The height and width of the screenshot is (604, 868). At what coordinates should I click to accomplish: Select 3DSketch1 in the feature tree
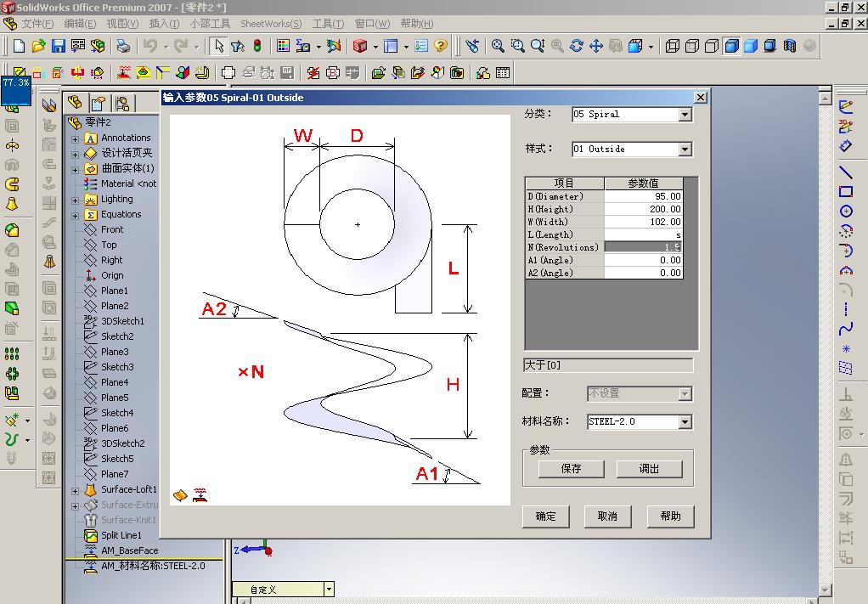tap(122, 321)
